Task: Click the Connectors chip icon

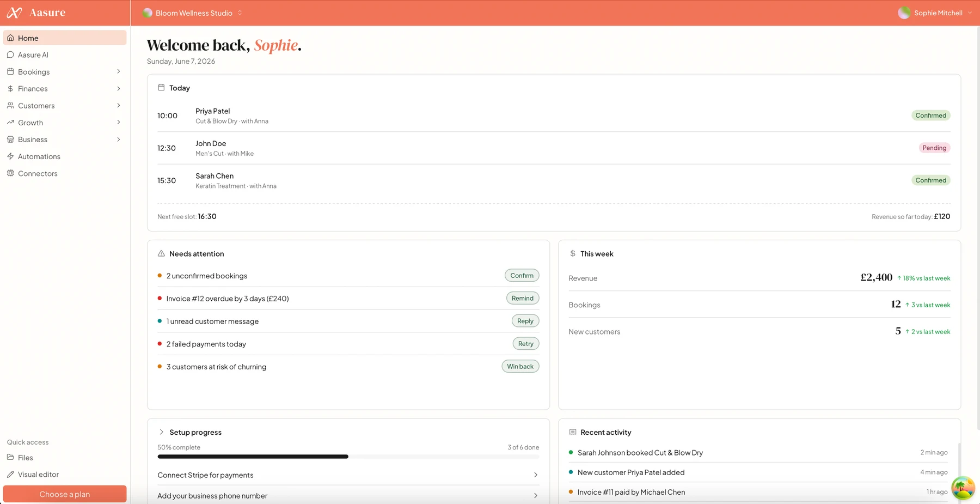Action: tap(10, 173)
